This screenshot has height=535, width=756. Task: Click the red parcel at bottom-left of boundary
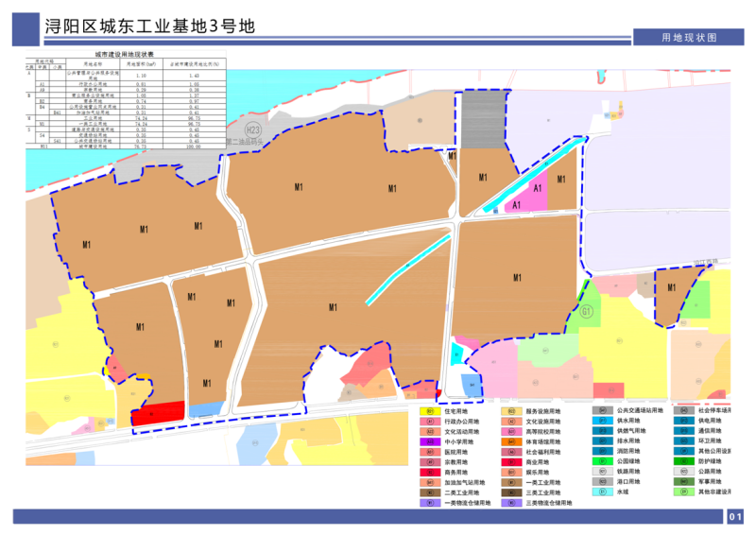157,413
